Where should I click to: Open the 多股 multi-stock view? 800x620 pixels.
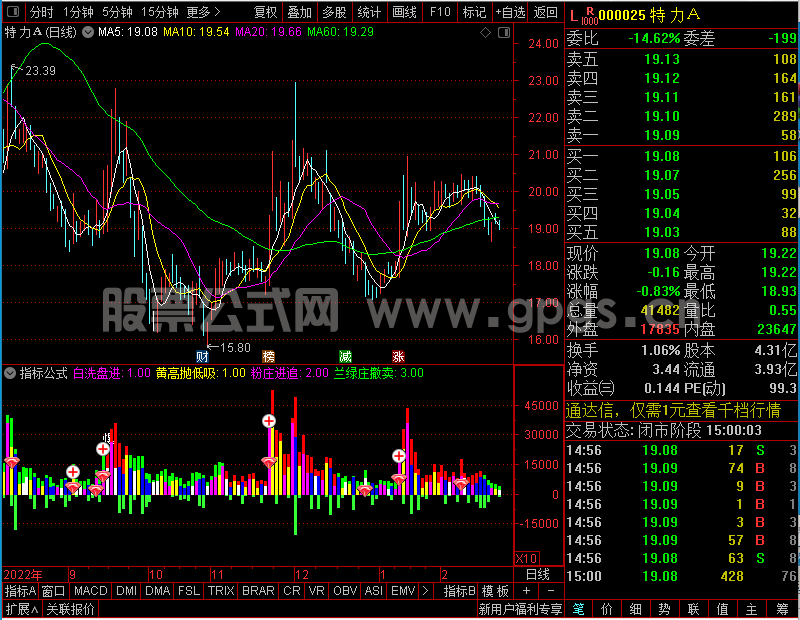[334, 12]
